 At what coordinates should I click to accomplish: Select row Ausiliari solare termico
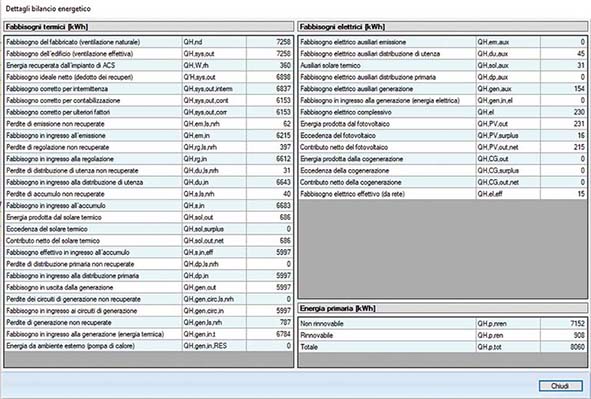442,65
